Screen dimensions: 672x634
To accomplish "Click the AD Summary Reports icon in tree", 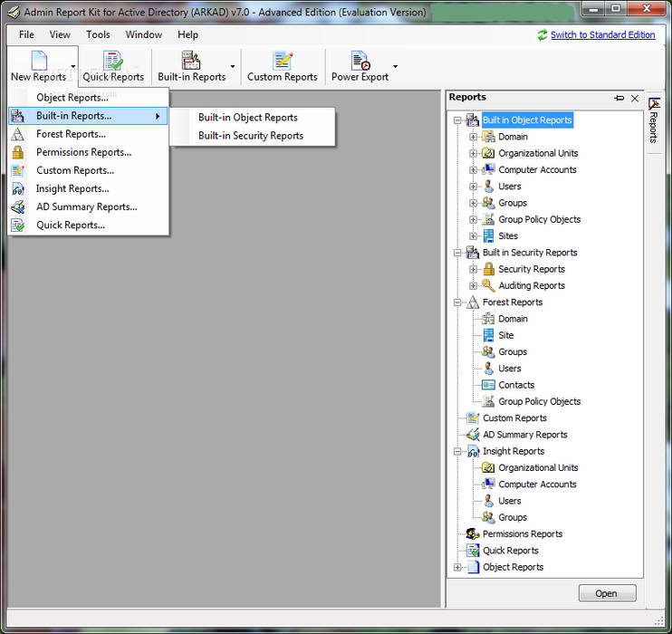I will (x=473, y=434).
